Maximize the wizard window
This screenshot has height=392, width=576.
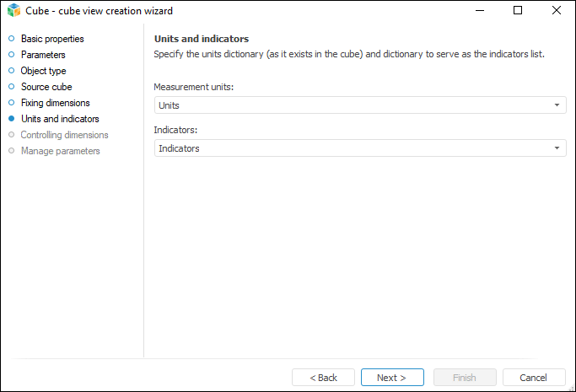click(518, 11)
